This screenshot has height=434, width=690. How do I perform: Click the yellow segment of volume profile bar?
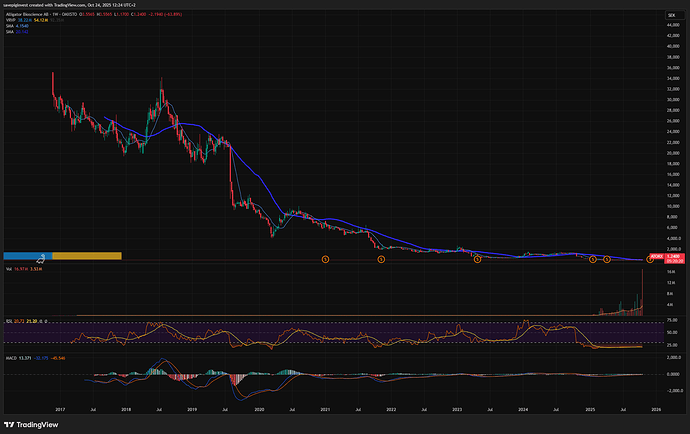pos(86,256)
